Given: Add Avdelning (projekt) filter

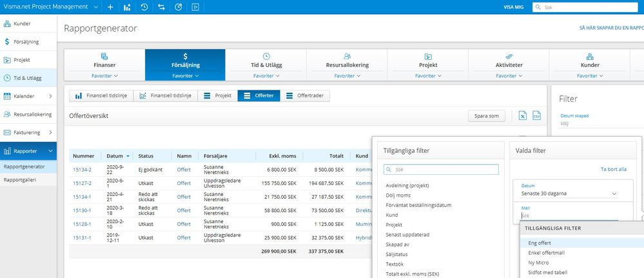Looking at the screenshot, I should click(407, 186).
